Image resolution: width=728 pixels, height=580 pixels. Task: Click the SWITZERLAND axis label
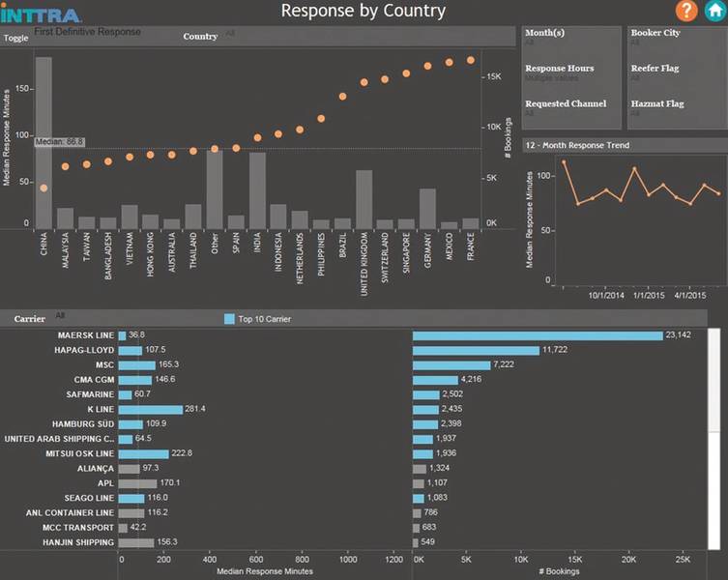385,258
